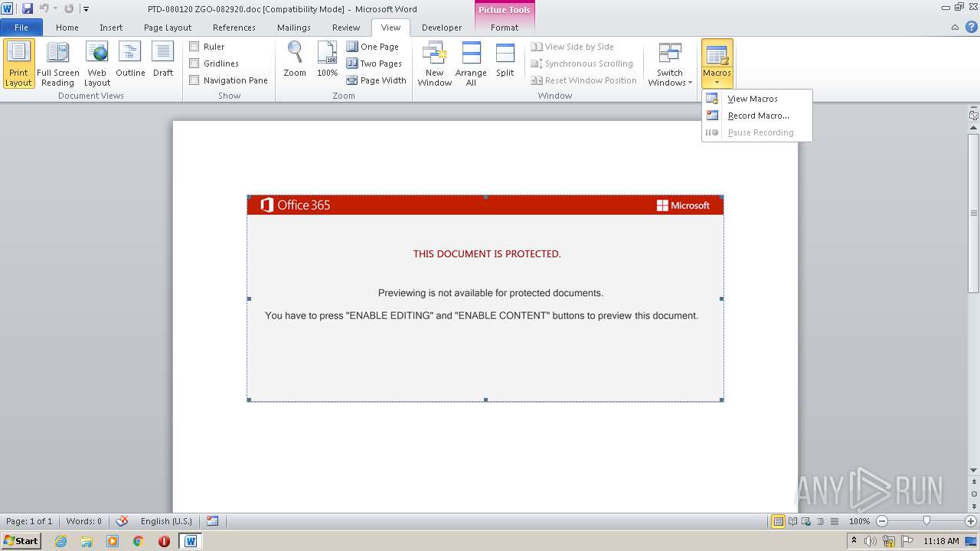Choose Two Pages zoom
Viewport: 980px width, 551px height.
pyautogui.click(x=374, y=64)
